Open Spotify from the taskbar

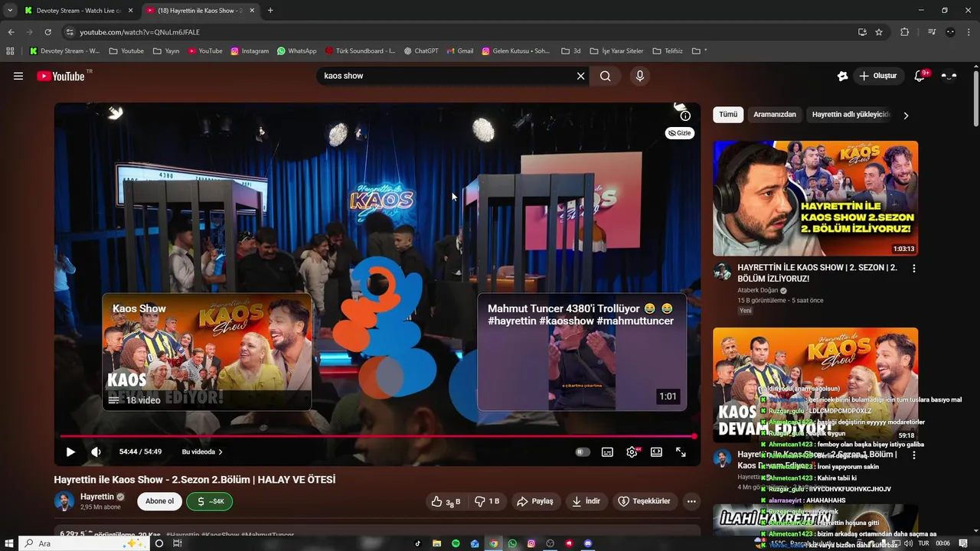tap(456, 543)
